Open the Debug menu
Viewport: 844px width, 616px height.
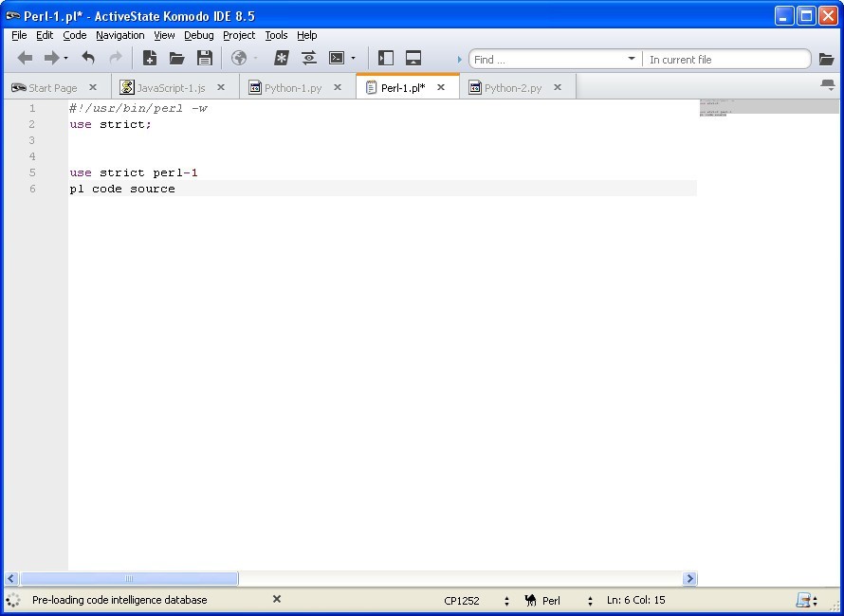coord(198,35)
